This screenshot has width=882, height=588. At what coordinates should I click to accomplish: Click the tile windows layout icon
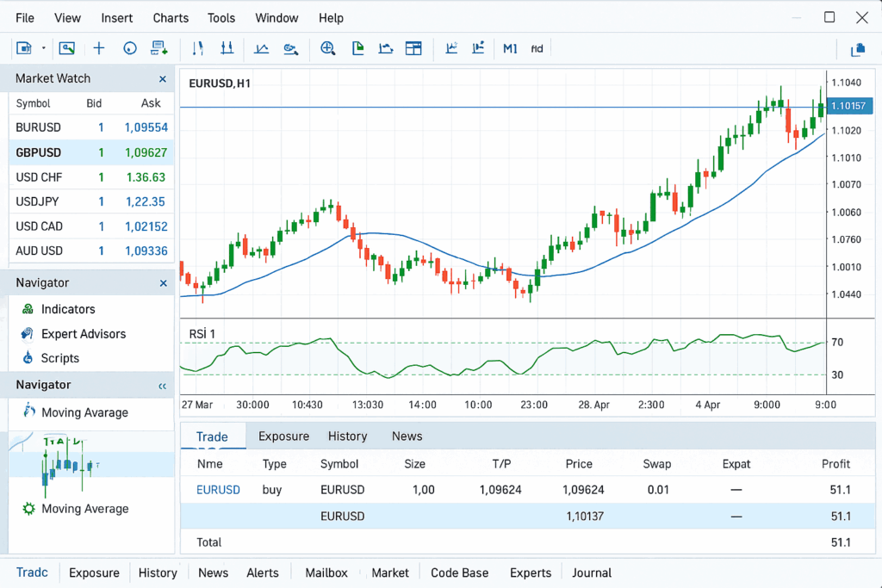[414, 48]
